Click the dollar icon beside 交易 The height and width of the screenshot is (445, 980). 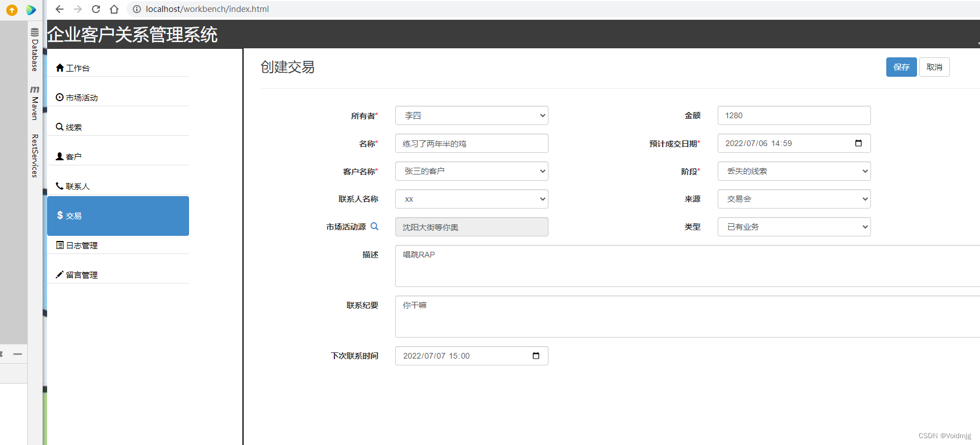click(x=60, y=215)
